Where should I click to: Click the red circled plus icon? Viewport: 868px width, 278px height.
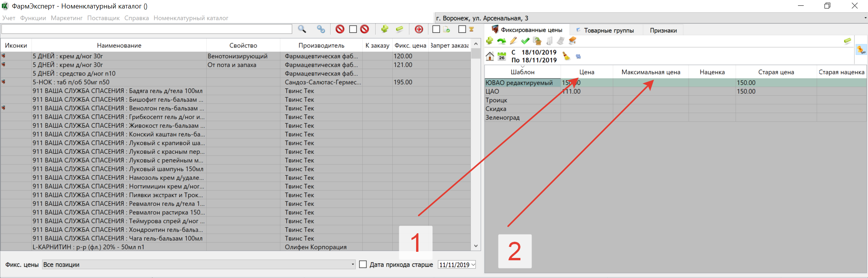419,29
